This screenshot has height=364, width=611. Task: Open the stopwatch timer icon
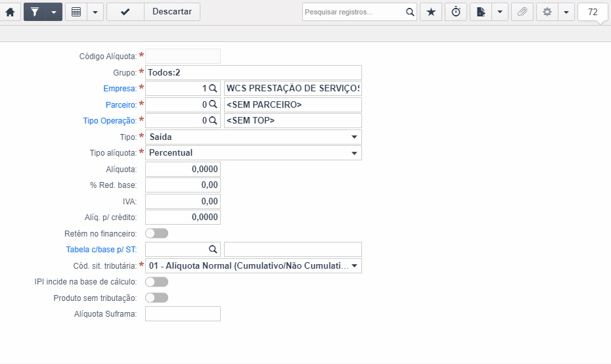pos(456,12)
